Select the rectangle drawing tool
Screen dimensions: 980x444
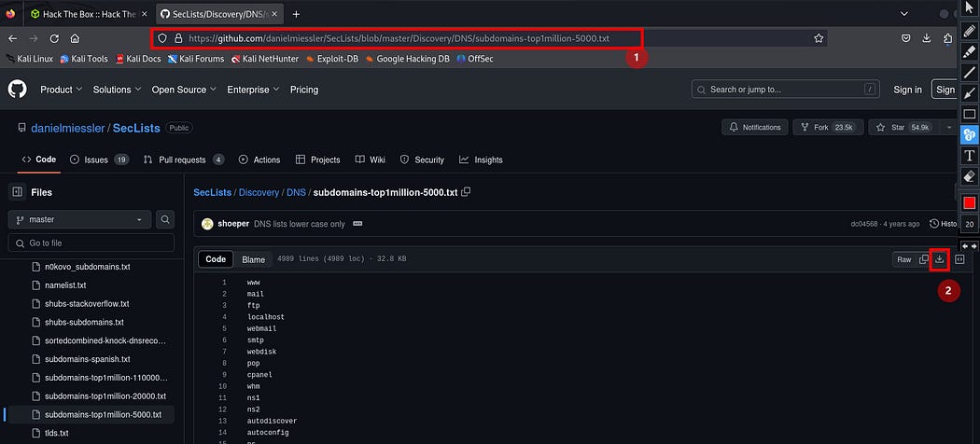970,114
